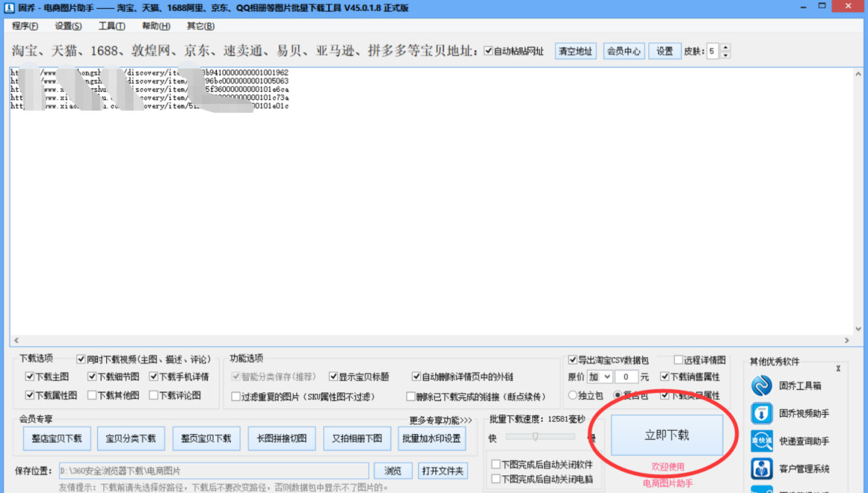Open the 帮助(H) menu
868x493 pixels.
click(156, 26)
